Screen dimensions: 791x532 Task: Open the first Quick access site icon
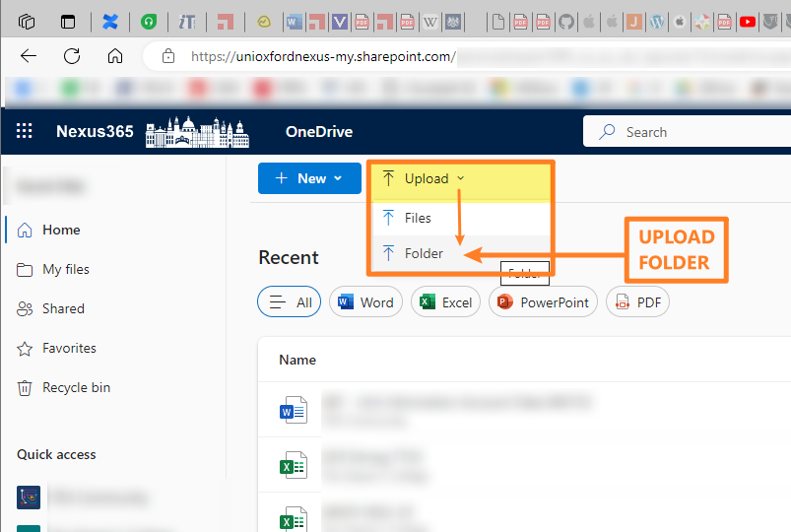[29, 498]
